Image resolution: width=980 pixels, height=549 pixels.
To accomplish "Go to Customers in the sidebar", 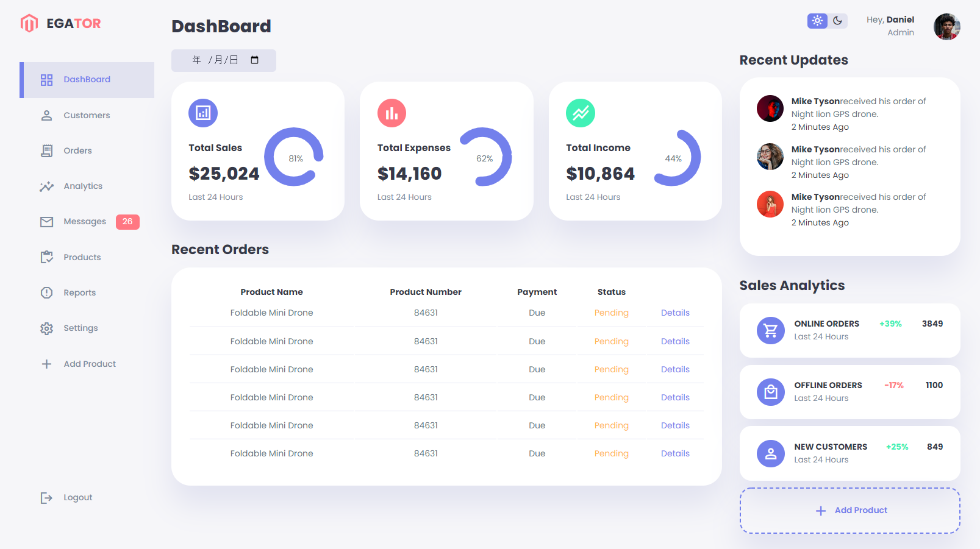I will coord(87,115).
